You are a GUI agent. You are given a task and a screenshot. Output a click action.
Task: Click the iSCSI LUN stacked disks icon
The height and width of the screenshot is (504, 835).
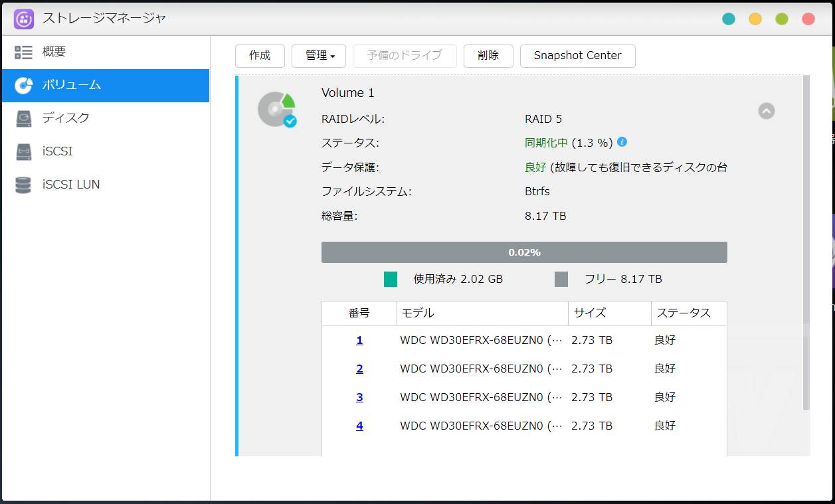point(24,185)
